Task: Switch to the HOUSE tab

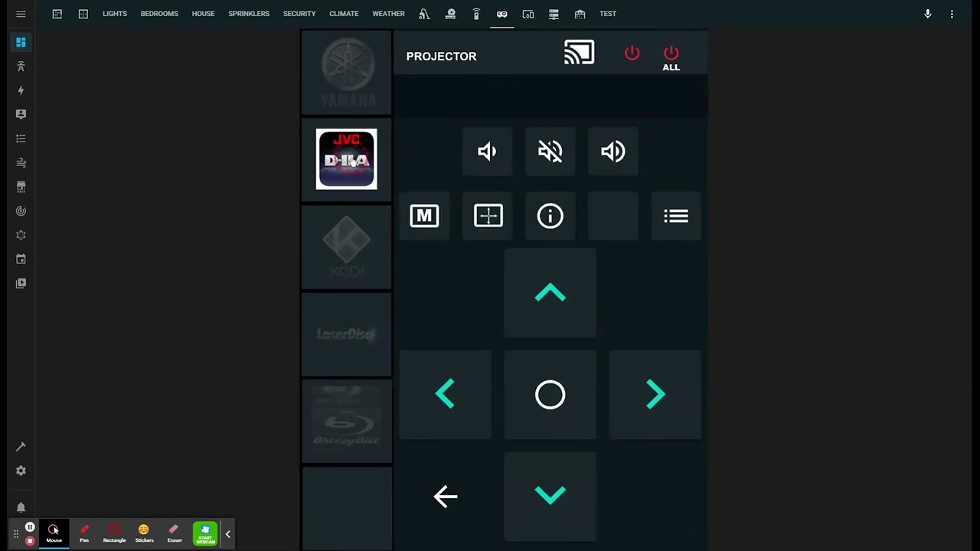Action: pos(203,14)
